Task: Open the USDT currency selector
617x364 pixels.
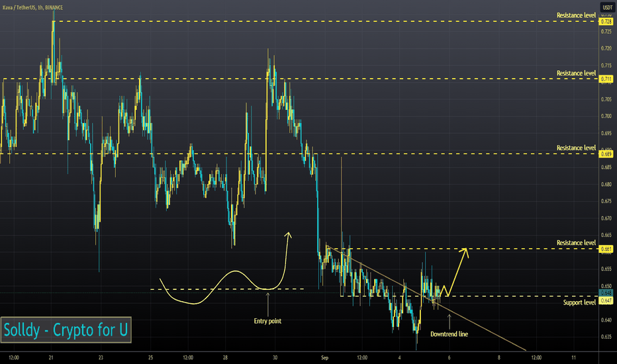Action: tap(608, 7)
